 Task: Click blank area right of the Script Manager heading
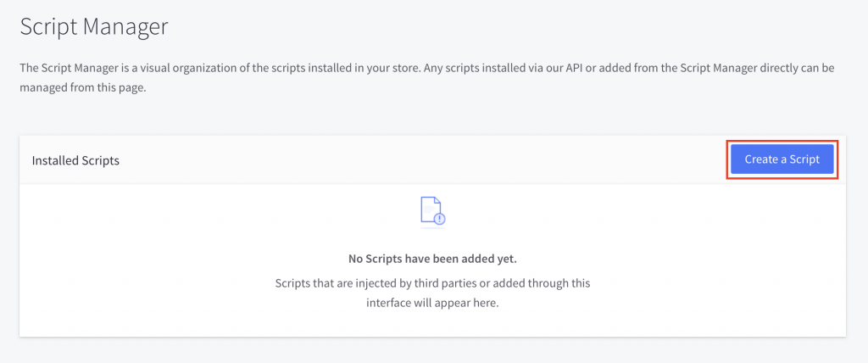point(509,26)
